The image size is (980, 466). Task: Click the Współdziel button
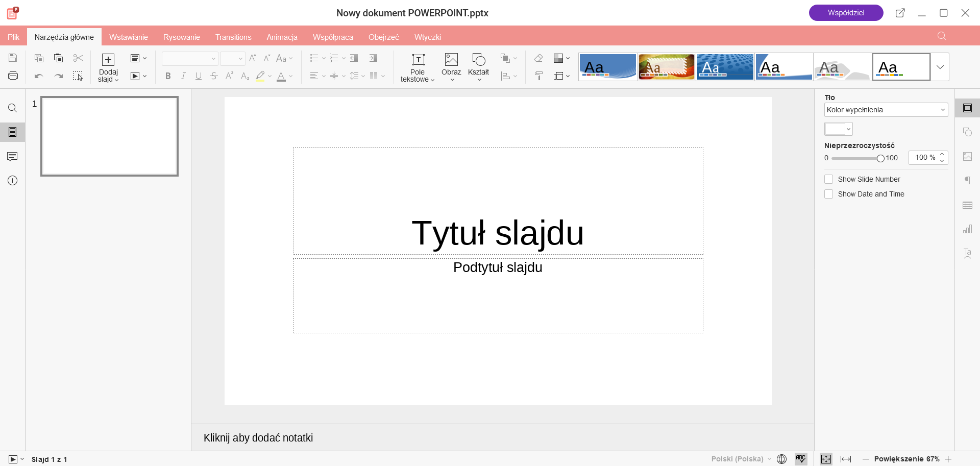[846, 13]
